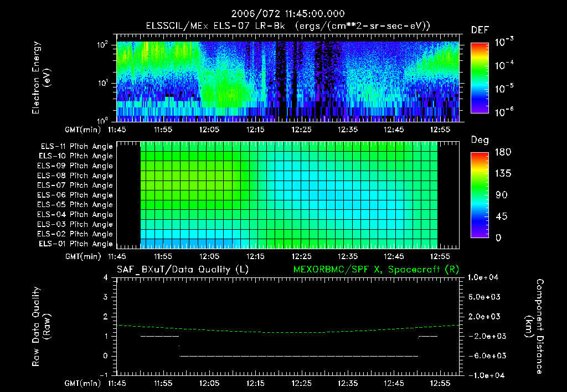This screenshot has height=392, width=567.
Task: Click the pitch angle grid panel
Action: click(289, 195)
